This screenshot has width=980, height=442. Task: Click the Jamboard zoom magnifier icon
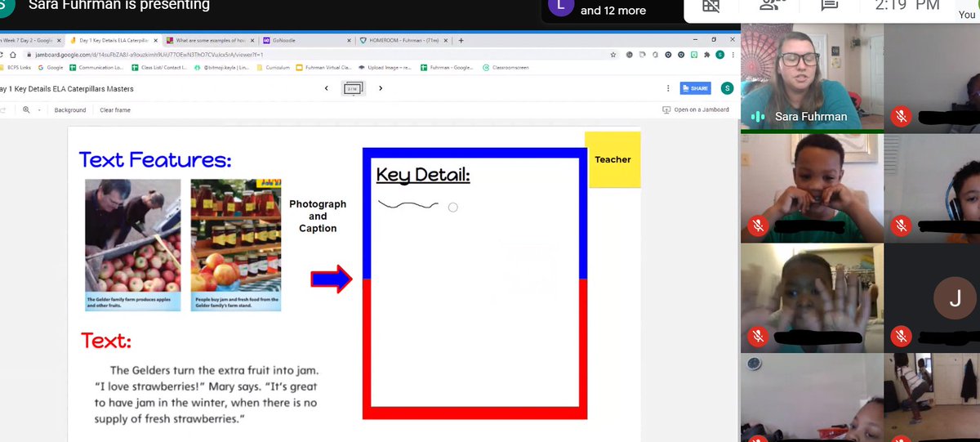pos(27,109)
